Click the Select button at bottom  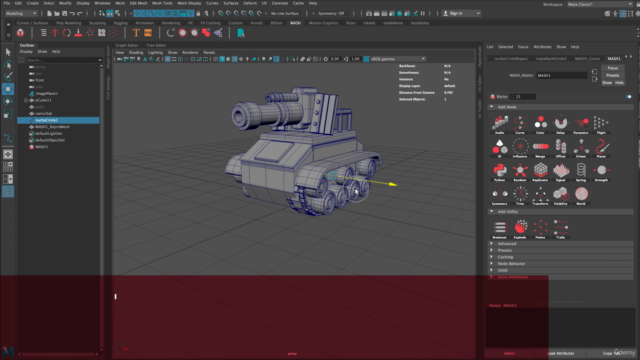tap(509, 353)
